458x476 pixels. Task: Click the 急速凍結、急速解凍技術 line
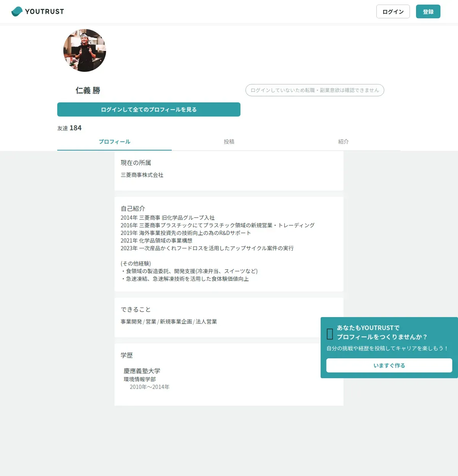185,279
